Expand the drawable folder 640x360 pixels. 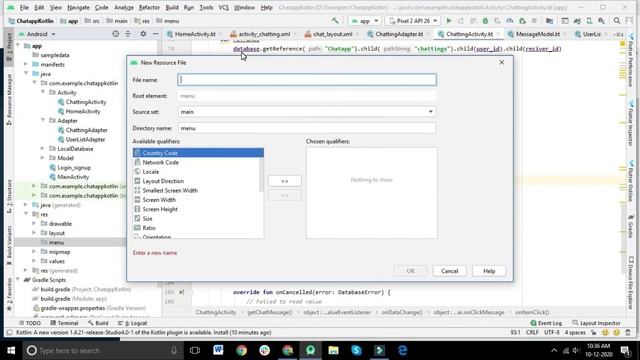[34, 223]
